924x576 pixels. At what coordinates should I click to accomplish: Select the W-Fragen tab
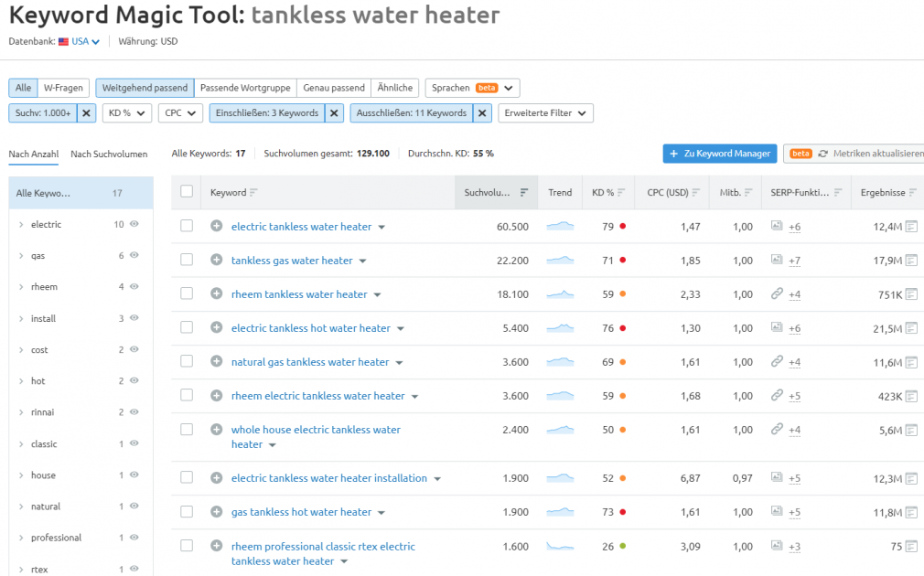[x=64, y=88]
